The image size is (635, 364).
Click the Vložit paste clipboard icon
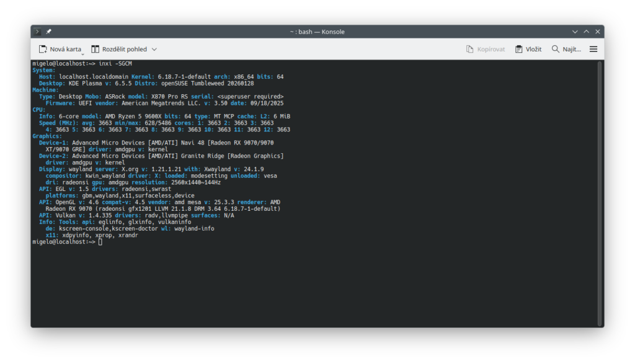(518, 49)
